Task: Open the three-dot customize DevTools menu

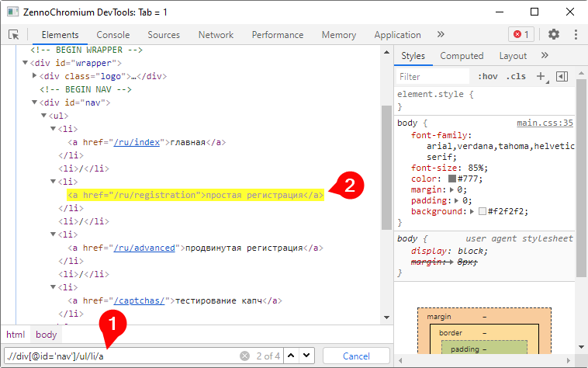Action: [x=576, y=34]
